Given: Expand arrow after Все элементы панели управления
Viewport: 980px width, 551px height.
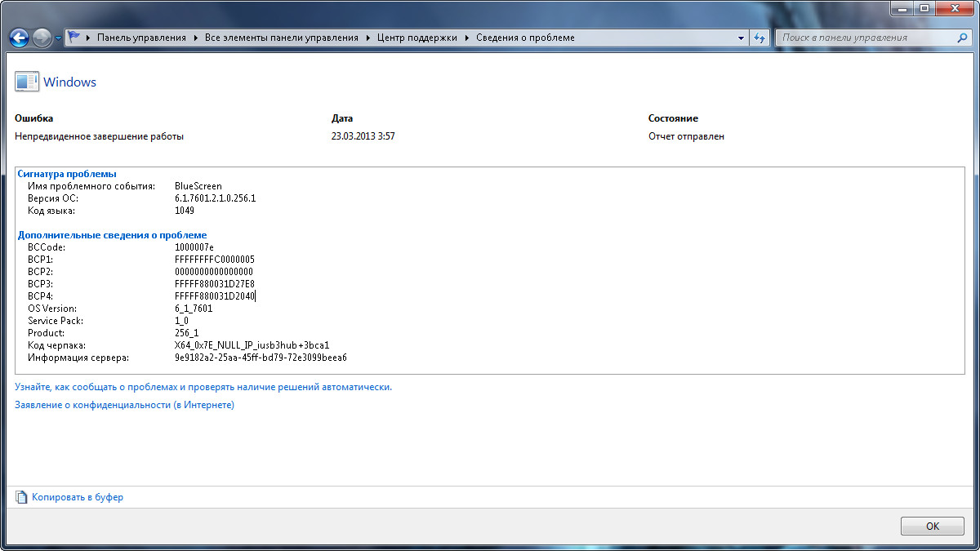Looking at the screenshot, I should (x=369, y=38).
